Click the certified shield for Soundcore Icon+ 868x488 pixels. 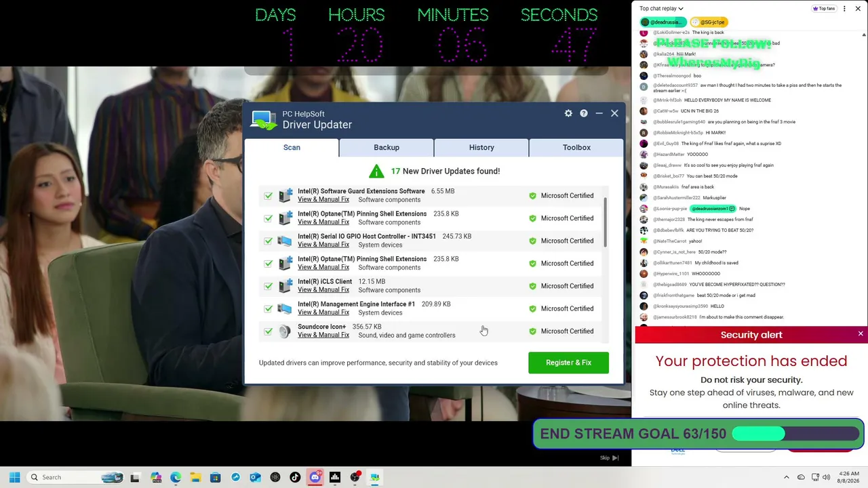(x=532, y=331)
